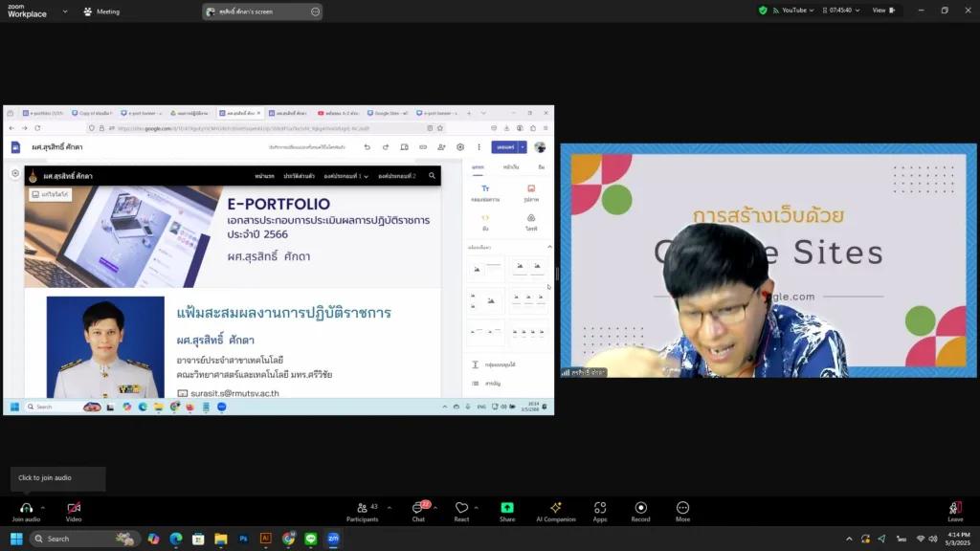Click the Photoshop icon in Windows taskbar
The height and width of the screenshot is (551, 980).
(x=243, y=539)
